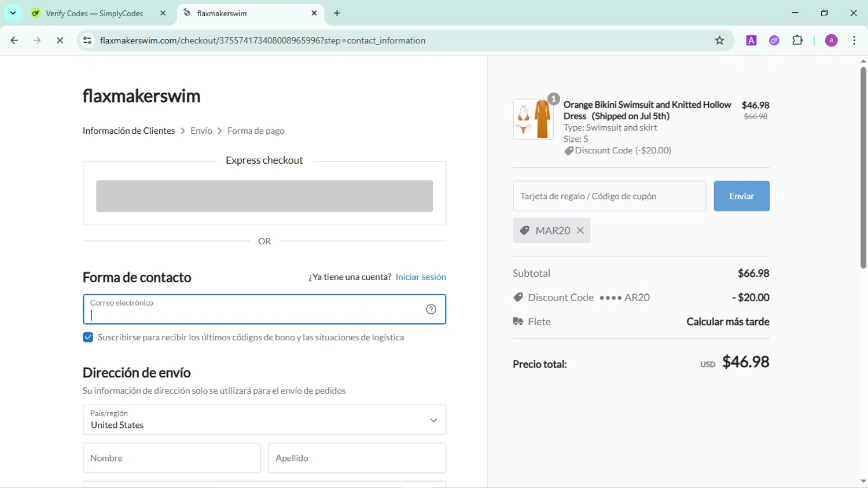
Task: Click the Discount Code (-$20.00) product label
Action: (x=618, y=151)
